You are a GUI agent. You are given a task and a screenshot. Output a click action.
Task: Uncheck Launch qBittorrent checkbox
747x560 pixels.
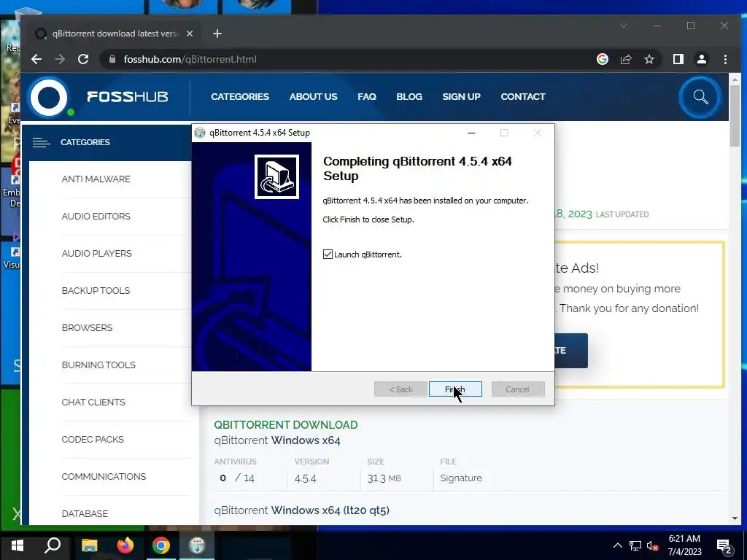(x=328, y=254)
